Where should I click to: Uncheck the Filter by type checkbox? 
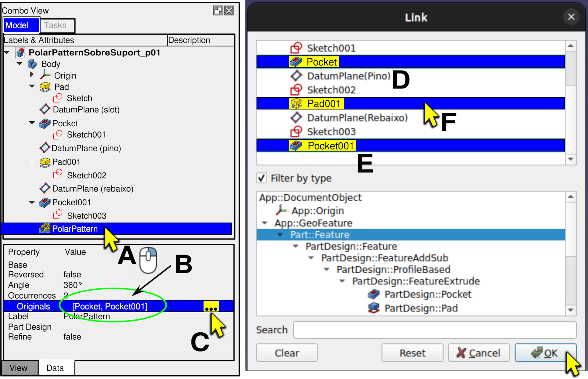tap(261, 178)
